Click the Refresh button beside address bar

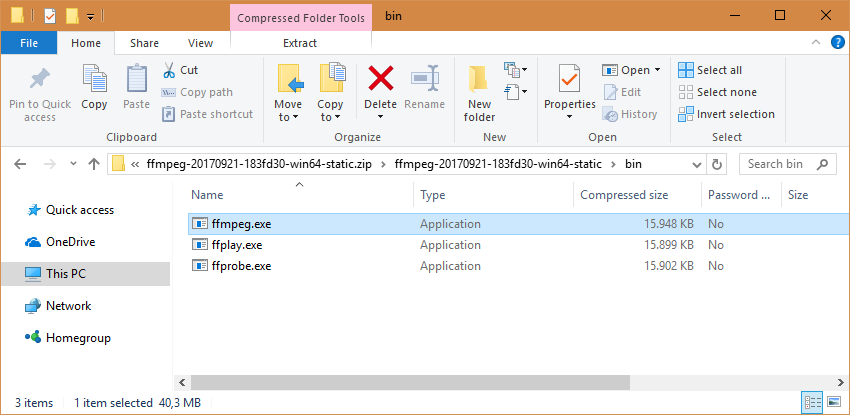tap(717, 164)
